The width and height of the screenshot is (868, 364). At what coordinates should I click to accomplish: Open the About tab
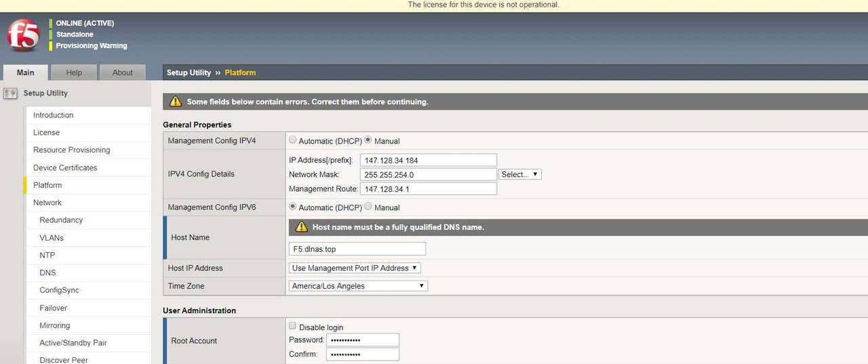click(122, 73)
